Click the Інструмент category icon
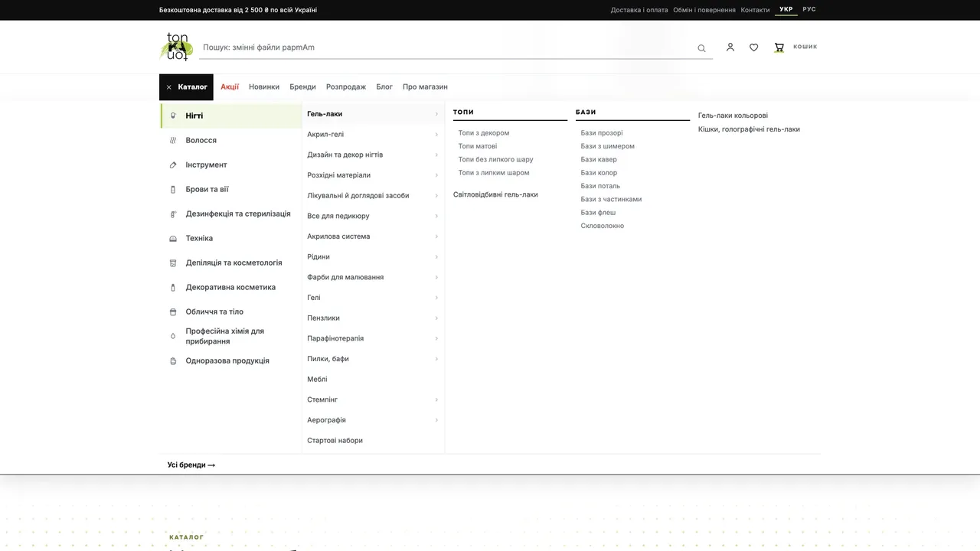The width and height of the screenshot is (980, 551). pyautogui.click(x=173, y=165)
